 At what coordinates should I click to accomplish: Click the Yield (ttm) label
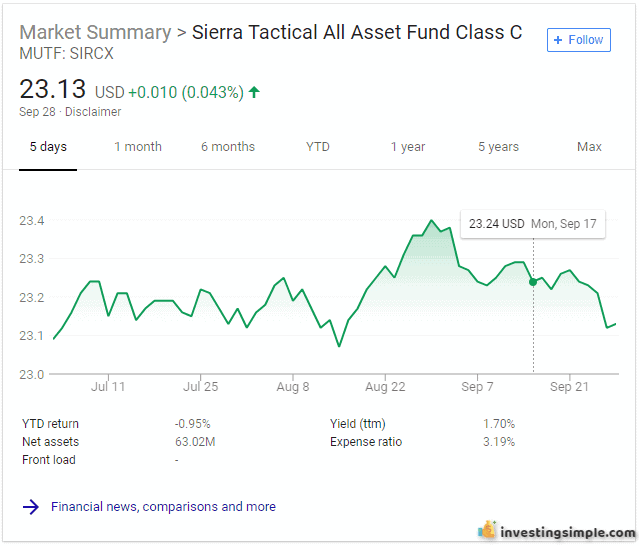click(357, 424)
